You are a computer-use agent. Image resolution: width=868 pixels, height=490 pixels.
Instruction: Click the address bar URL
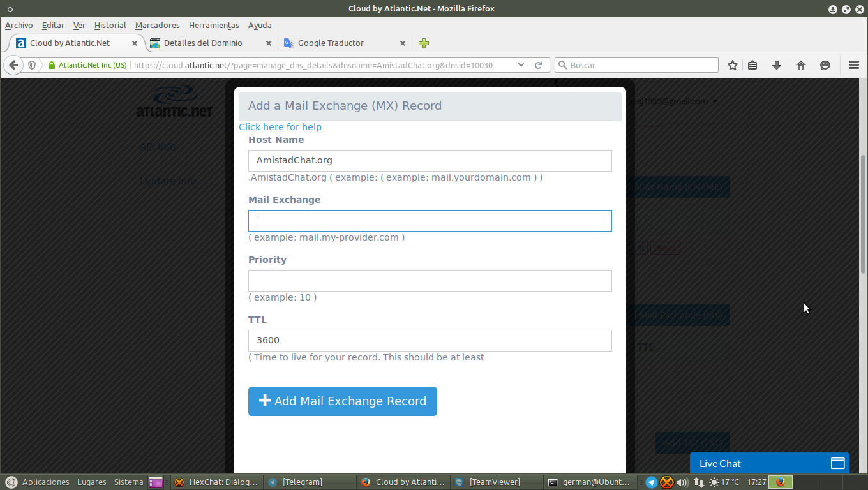[x=313, y=65]
